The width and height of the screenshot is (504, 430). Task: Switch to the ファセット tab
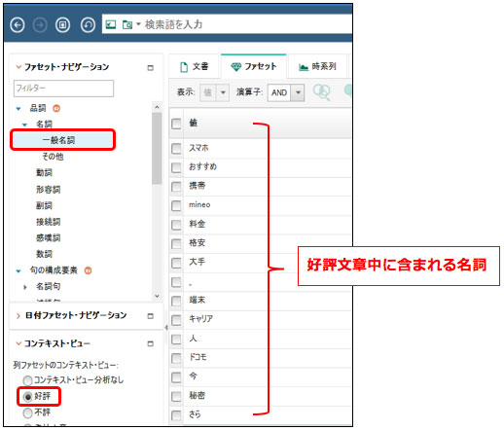click(254, 66)
